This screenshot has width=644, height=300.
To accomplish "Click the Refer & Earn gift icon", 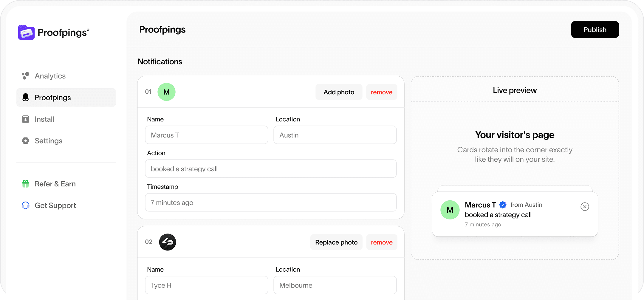I will (x=26, y=184).
